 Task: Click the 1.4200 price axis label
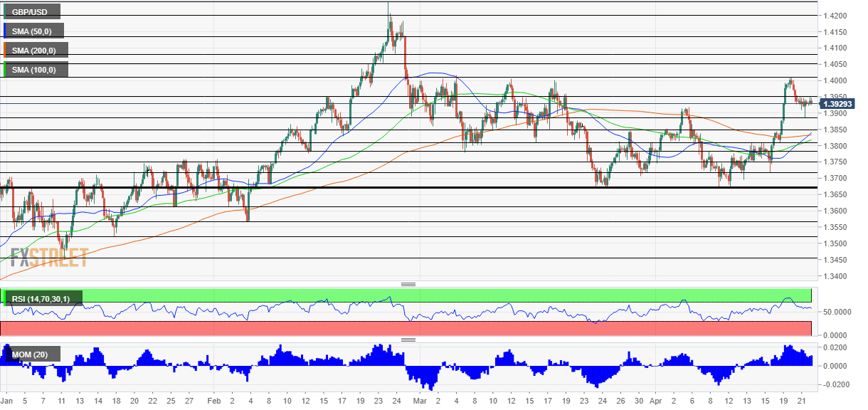click(x=834, y=16)
